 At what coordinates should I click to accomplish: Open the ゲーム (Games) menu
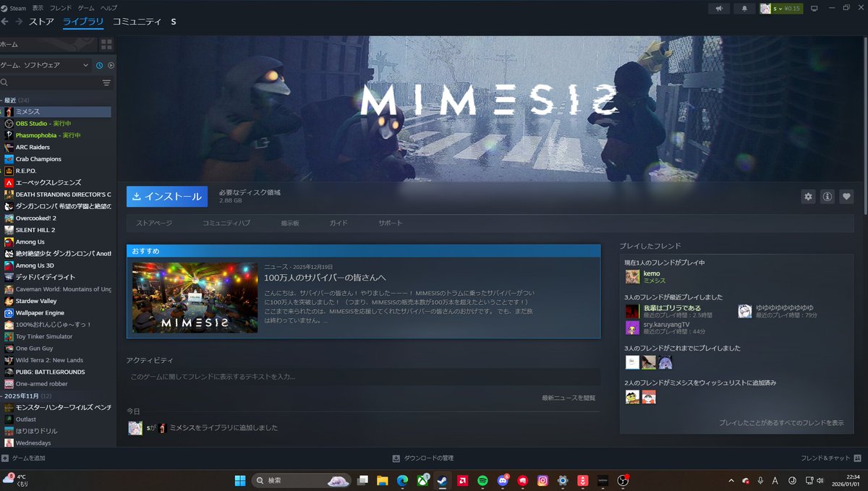point(85,8)
